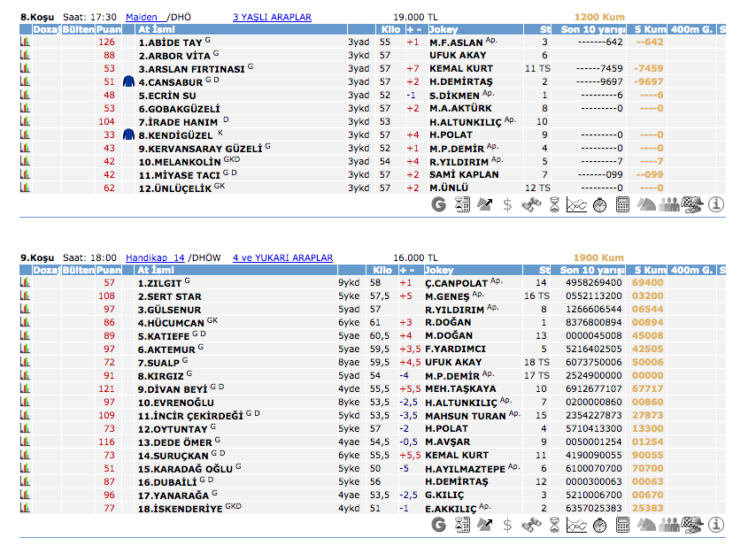This screenshot has height=553, width=756.
Task: Click the info icon under race 8
Action: coord(716,205)
